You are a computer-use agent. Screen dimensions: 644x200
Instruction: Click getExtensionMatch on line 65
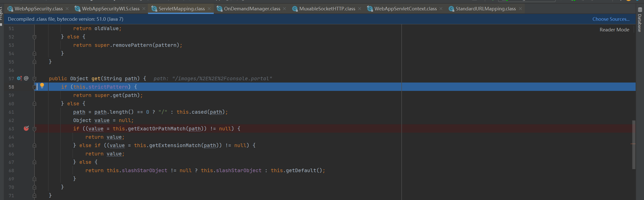click(175, 145)
